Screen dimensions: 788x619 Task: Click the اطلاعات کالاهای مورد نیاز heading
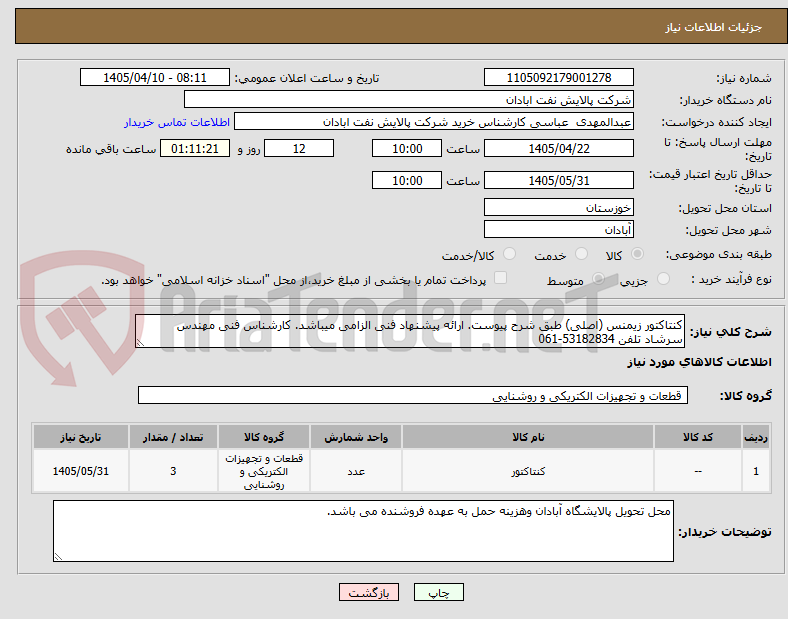[x=699, y=362]
